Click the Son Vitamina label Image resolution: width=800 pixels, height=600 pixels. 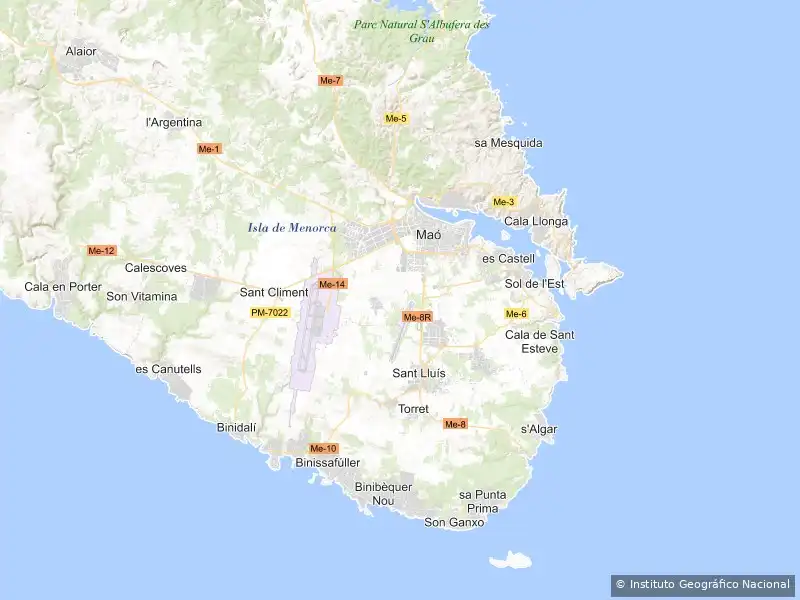[x=142, y=296]
